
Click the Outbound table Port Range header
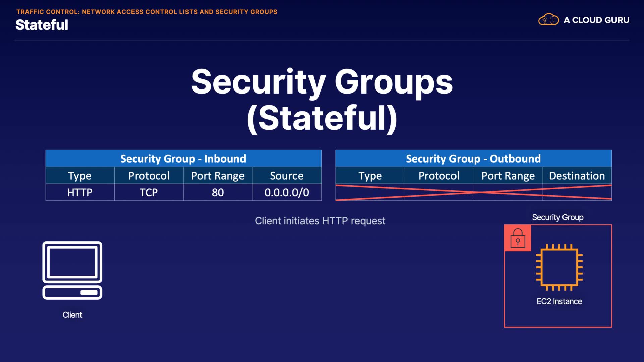tap(508, 176)
